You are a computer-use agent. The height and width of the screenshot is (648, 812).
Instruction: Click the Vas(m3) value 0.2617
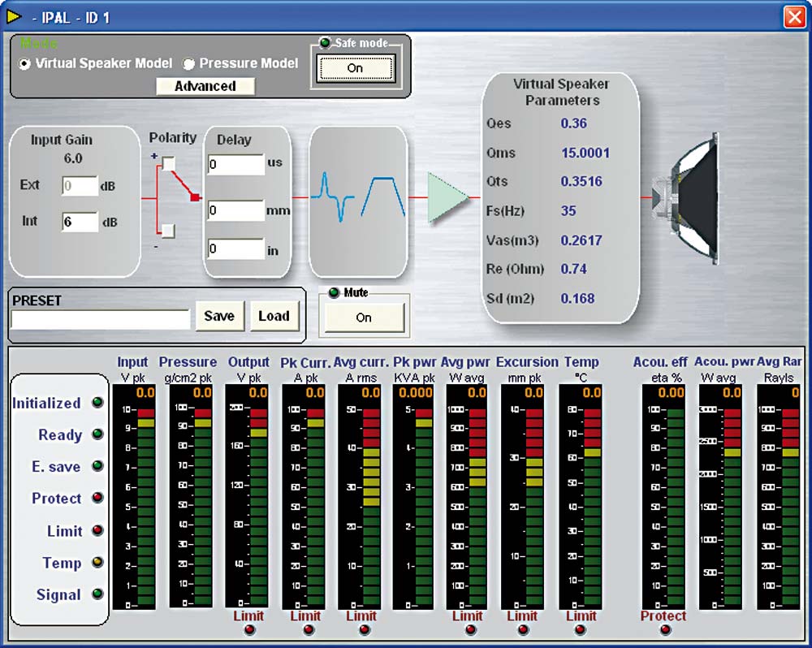581,240
